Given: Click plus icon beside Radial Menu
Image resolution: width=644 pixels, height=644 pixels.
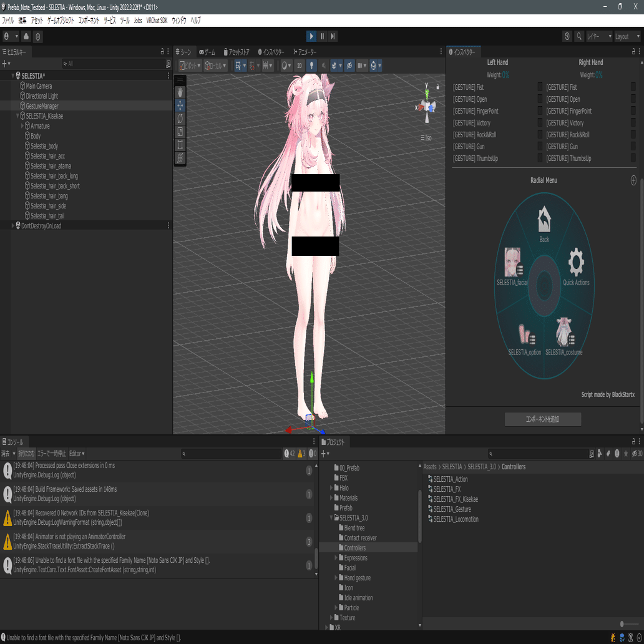Looking at the screenshot, I should (633, 180).
